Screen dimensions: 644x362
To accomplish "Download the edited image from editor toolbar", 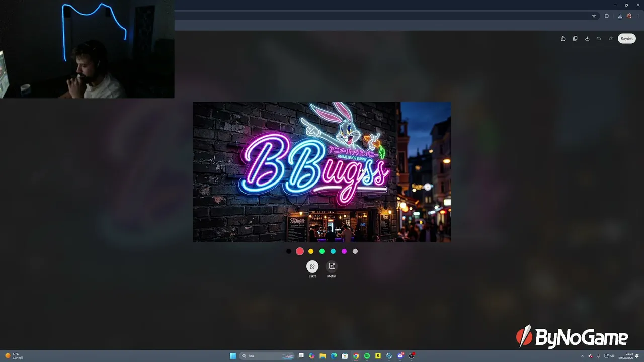I will click(x=587, y=39).
